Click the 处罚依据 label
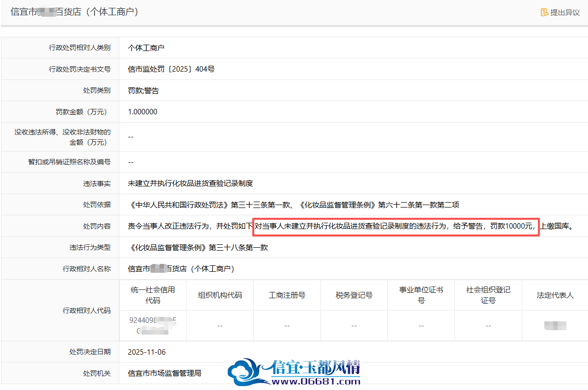This screenshot has height=390, width=588. 97,205
